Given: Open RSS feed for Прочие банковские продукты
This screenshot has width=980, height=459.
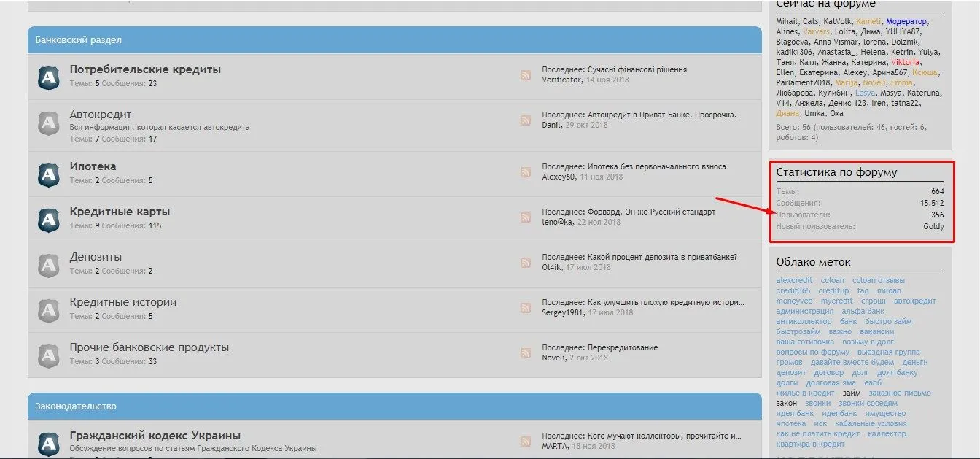Looking at the screenshot, I should click(x=525, y=353).
